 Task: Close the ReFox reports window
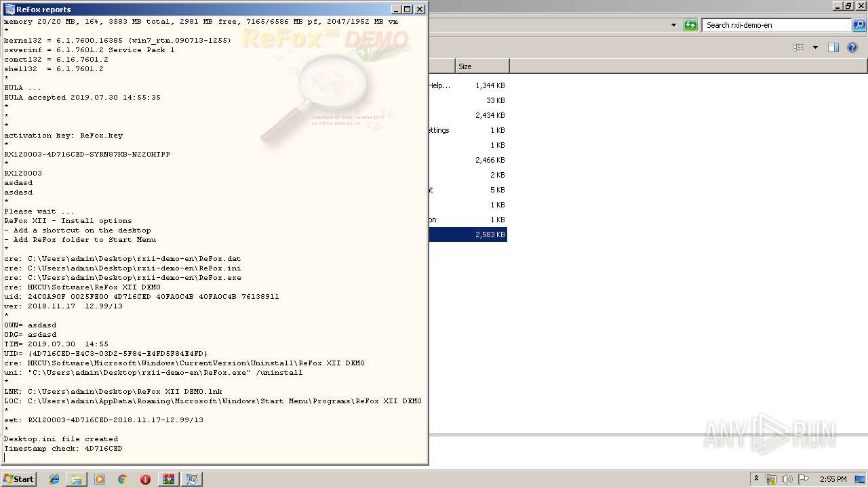pos(420,9)
